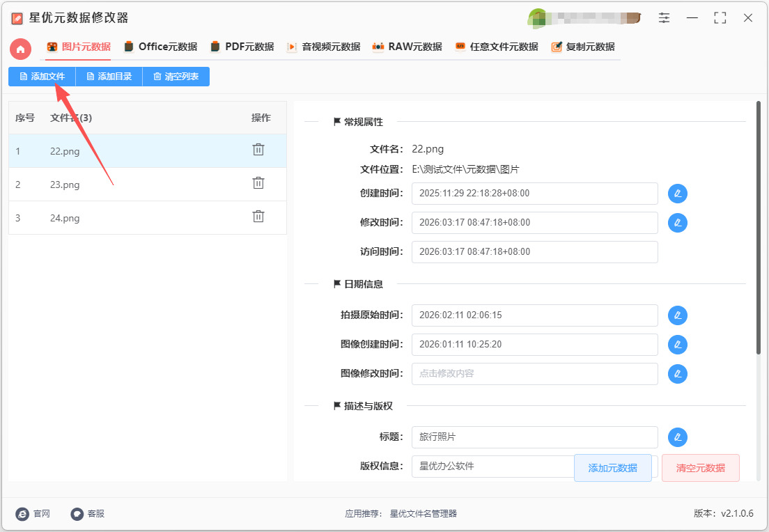The image size is (769, 532).
Task: Click the red home icon
Action: click(21, 49)
